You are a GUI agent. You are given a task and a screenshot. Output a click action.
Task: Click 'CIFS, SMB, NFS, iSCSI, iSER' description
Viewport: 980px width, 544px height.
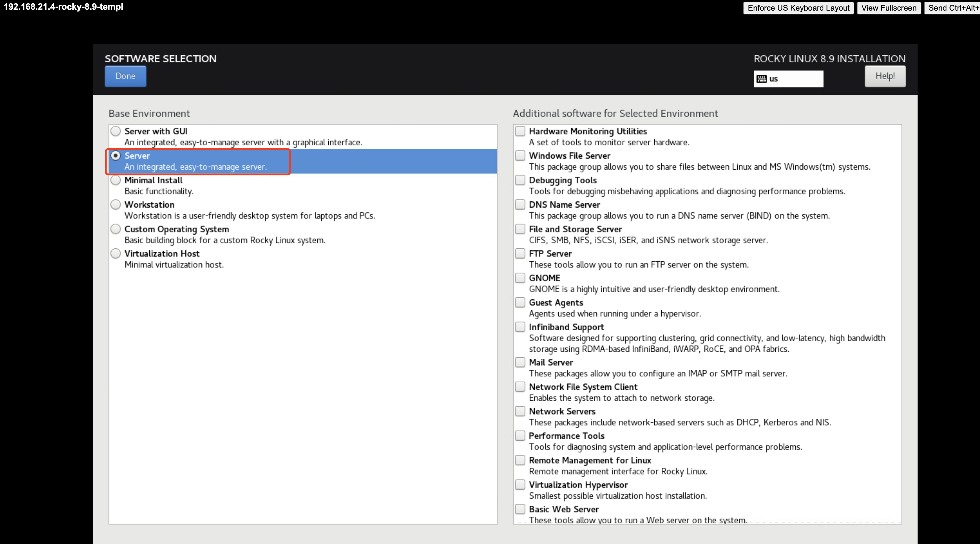[x=648, y=241]
